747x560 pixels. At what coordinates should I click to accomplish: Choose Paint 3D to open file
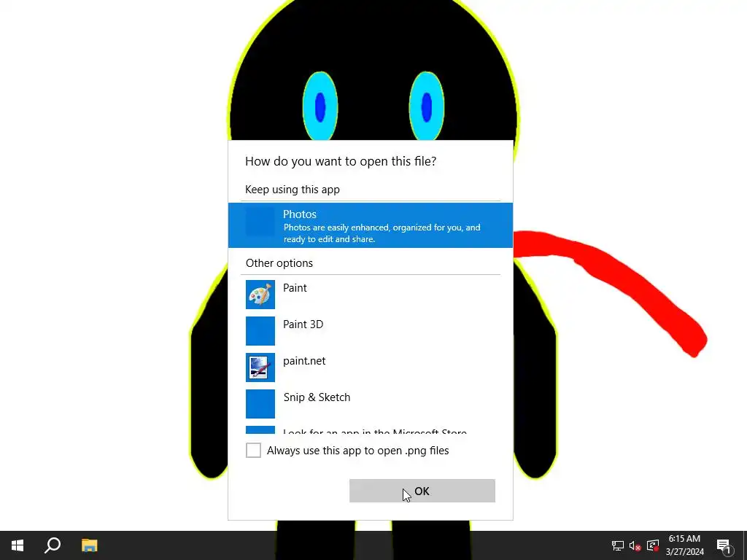click(x=371, y=331)
